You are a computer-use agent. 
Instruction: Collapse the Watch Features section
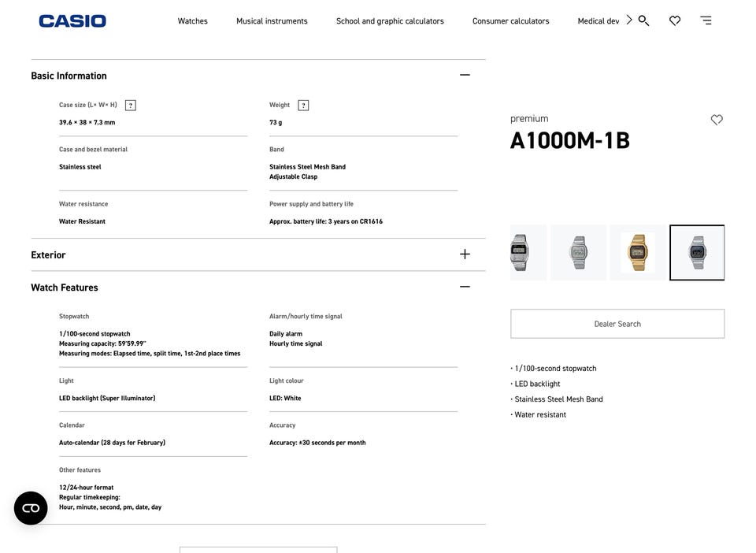(465, 288)
